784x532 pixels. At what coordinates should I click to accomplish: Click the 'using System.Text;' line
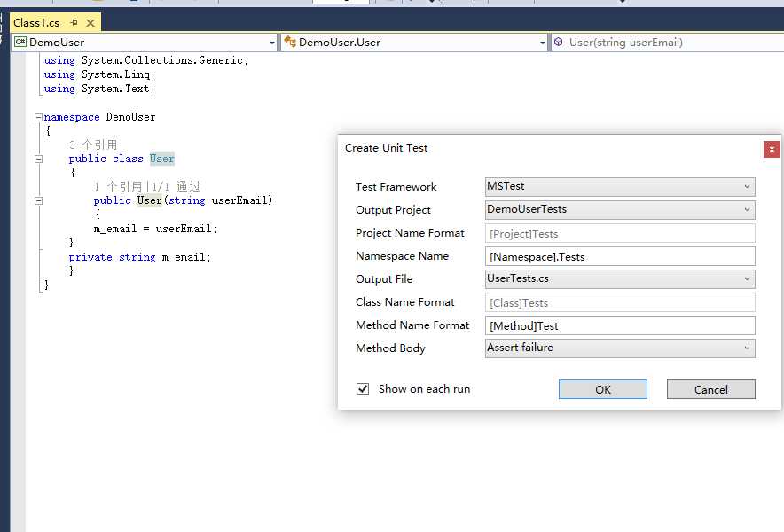[99, 89]
